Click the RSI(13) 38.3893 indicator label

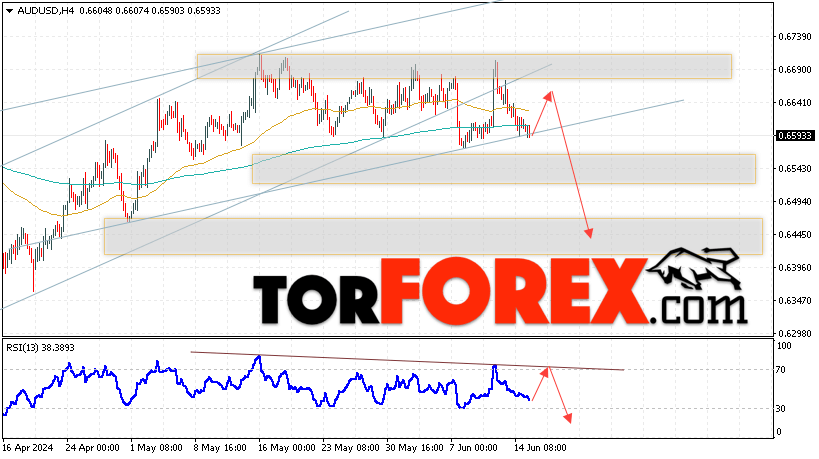pyautogui.click(x=40, y=348)
